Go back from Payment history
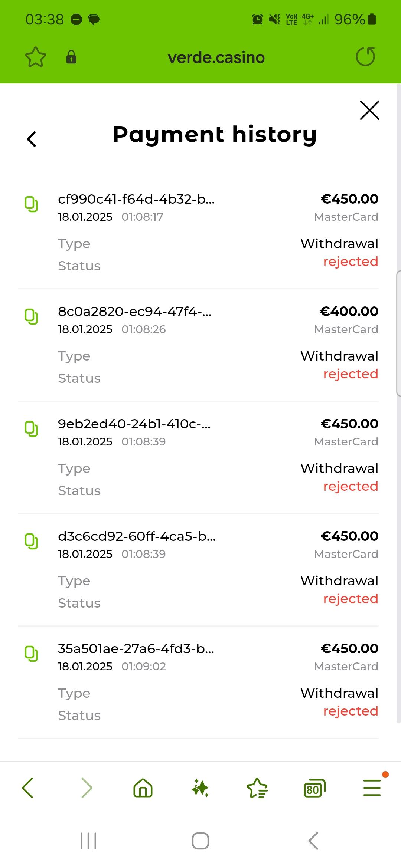Image resolution: width=401 pixels, height=868 pixels. (x=32, y=139)
